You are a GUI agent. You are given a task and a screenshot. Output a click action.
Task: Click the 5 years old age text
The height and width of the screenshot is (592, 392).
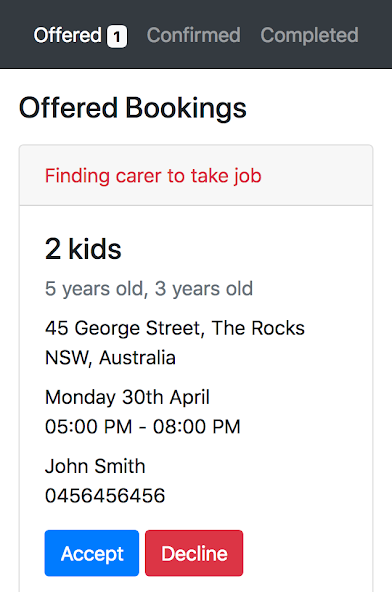click(x=94, y=289)
